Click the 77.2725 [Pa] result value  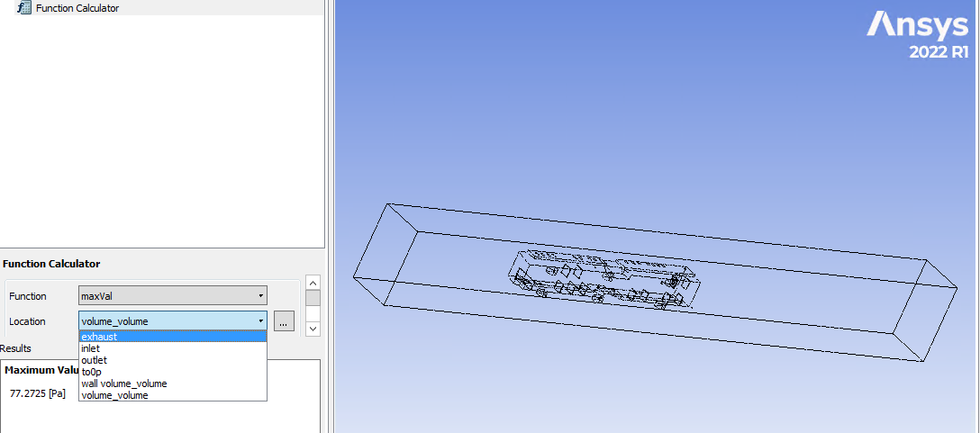[x=38, y=393]
